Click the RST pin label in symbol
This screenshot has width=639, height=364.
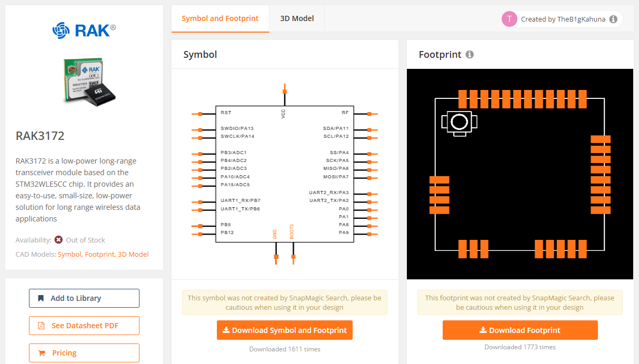(x=226, y=113)
